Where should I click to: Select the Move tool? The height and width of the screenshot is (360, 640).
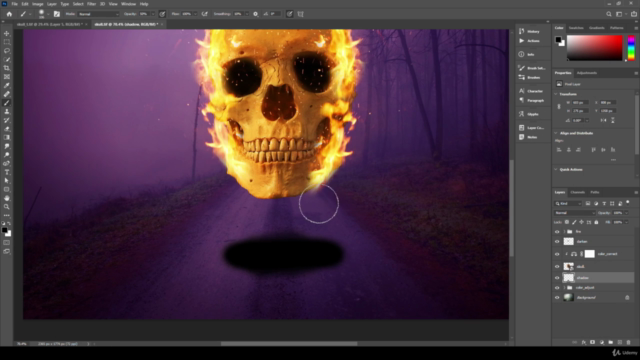tap(7, 33)
